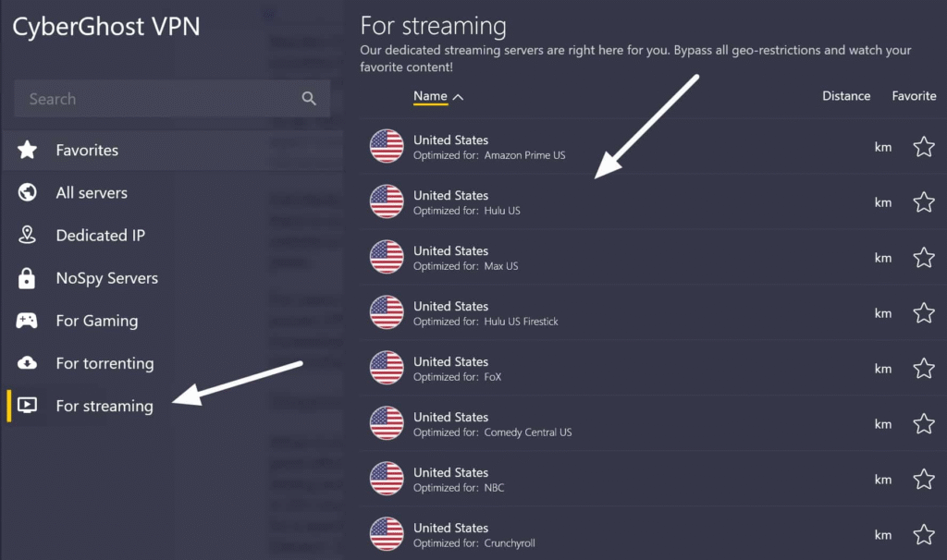Open the For torrenting menu item

(x=105, y=363)
